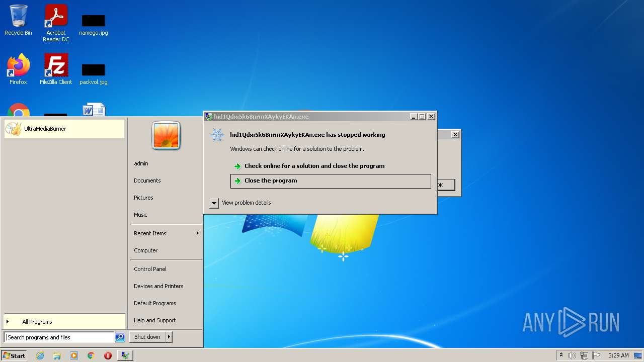Expand All Programs list

point(64,322)
